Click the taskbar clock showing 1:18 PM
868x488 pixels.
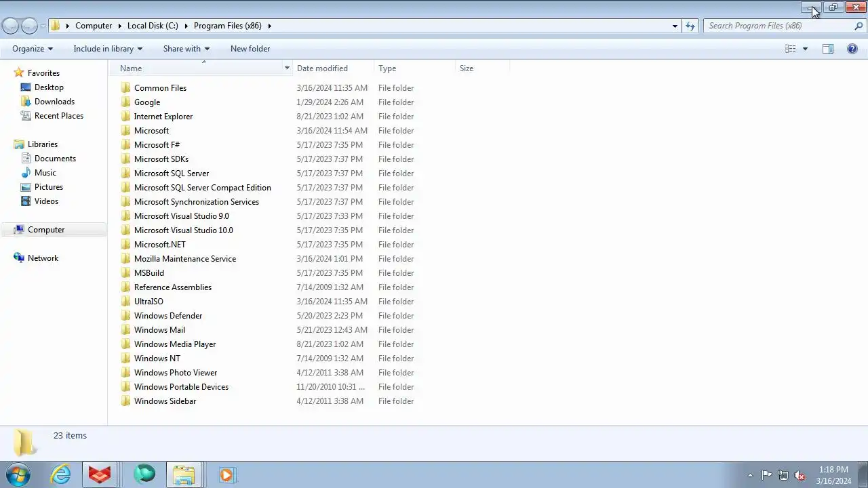(833, 475)
